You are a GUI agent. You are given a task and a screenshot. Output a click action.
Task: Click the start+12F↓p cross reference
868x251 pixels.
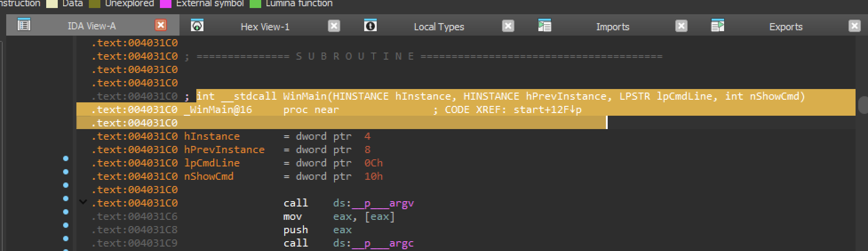[x=547, y=109]
